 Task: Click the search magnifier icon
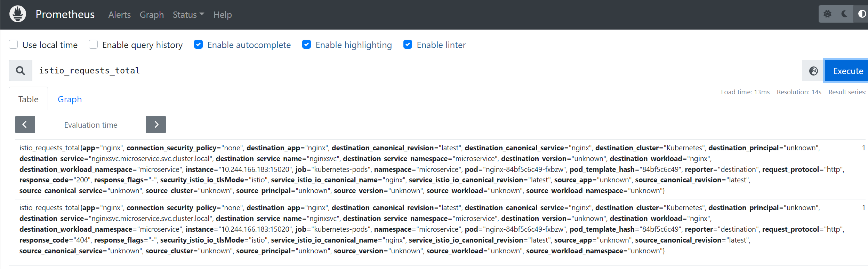pyautogui.click(x=21, y=71)
